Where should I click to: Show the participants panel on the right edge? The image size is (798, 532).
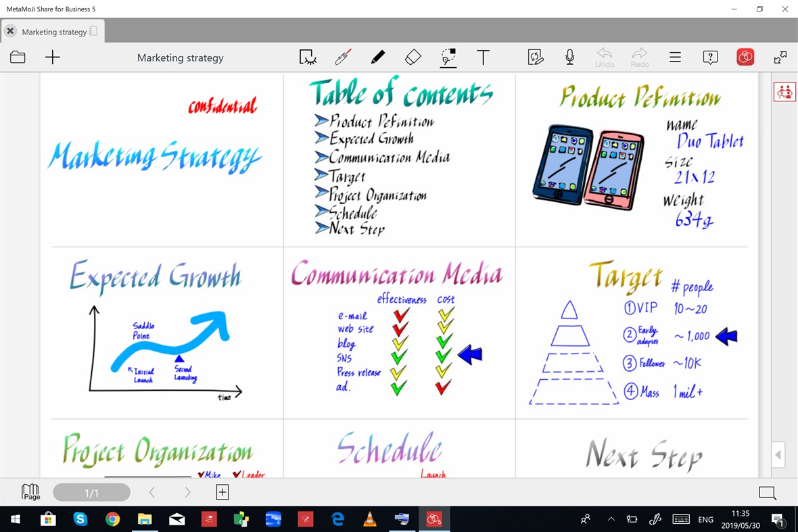tap(784, 91)
